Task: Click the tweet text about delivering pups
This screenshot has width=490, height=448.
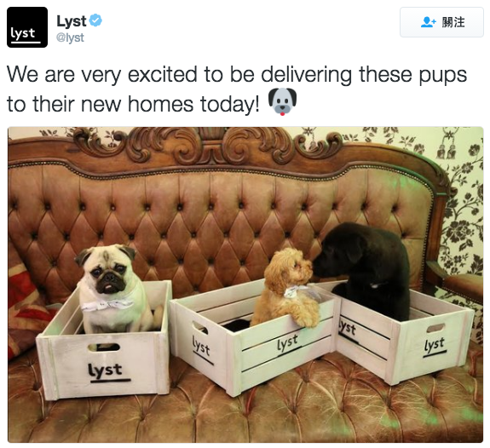Action: (x=237, y=89)
